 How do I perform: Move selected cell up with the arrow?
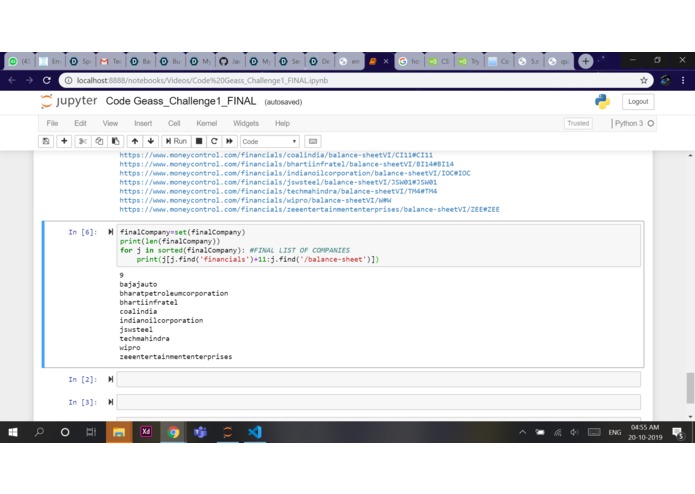135,141
